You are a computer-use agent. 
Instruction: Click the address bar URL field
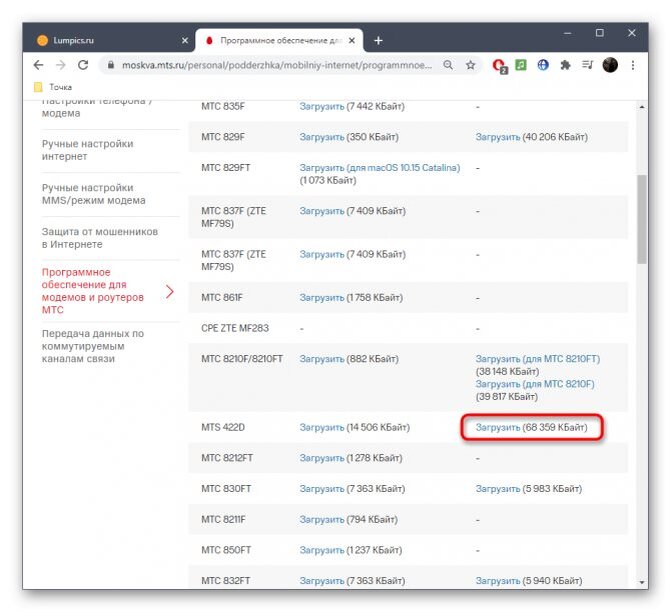[276, 65]
